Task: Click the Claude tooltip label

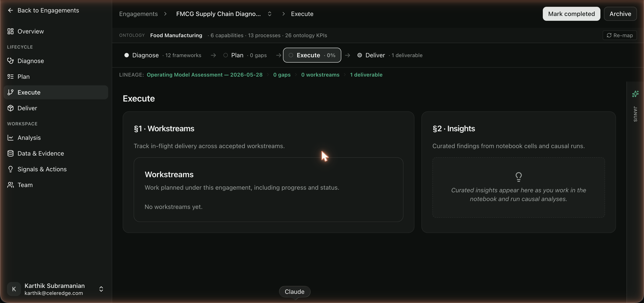Action: tap(294, 292)
